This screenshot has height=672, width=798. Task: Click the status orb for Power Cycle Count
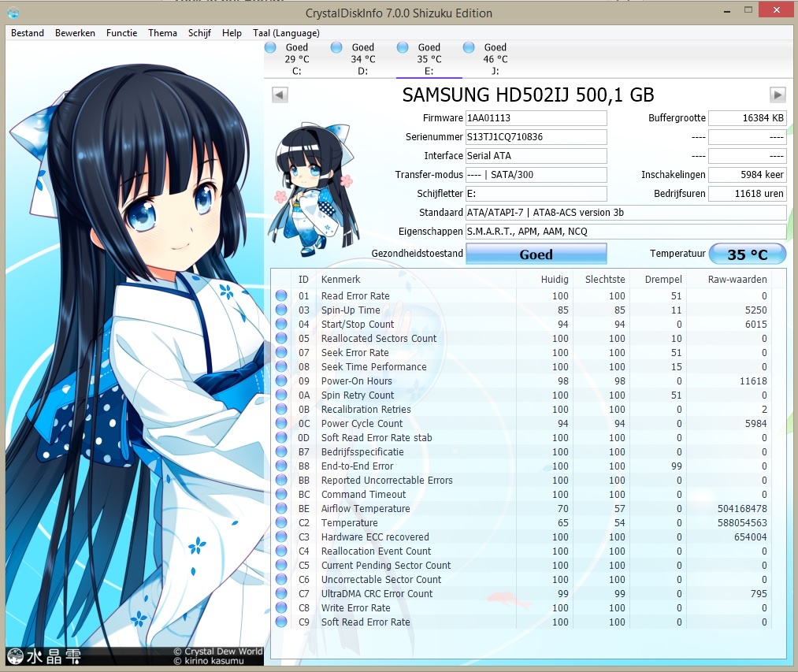tap(281, 424)
